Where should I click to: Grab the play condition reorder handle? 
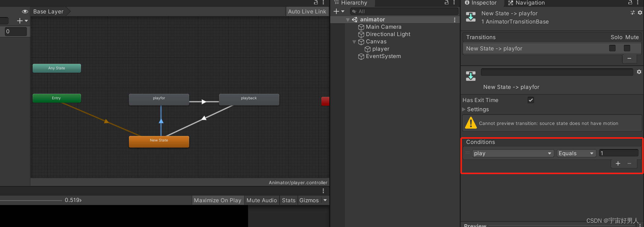tap(468, 153)
